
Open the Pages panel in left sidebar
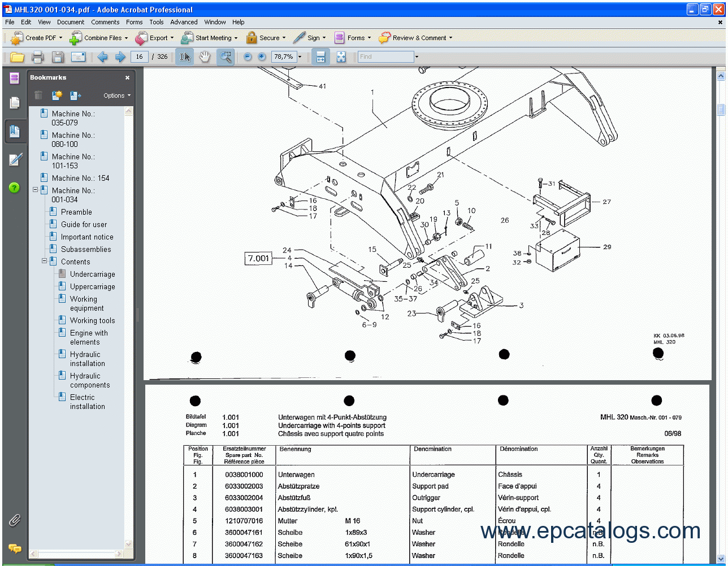15,103
